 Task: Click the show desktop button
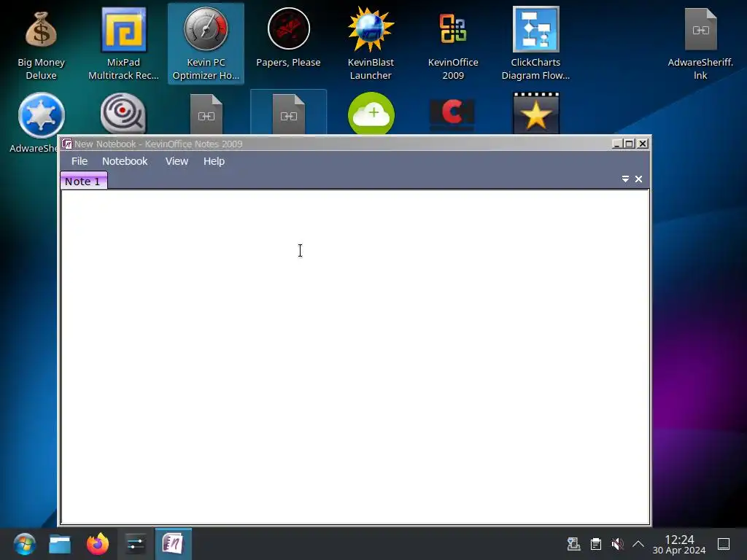[724, 544]
